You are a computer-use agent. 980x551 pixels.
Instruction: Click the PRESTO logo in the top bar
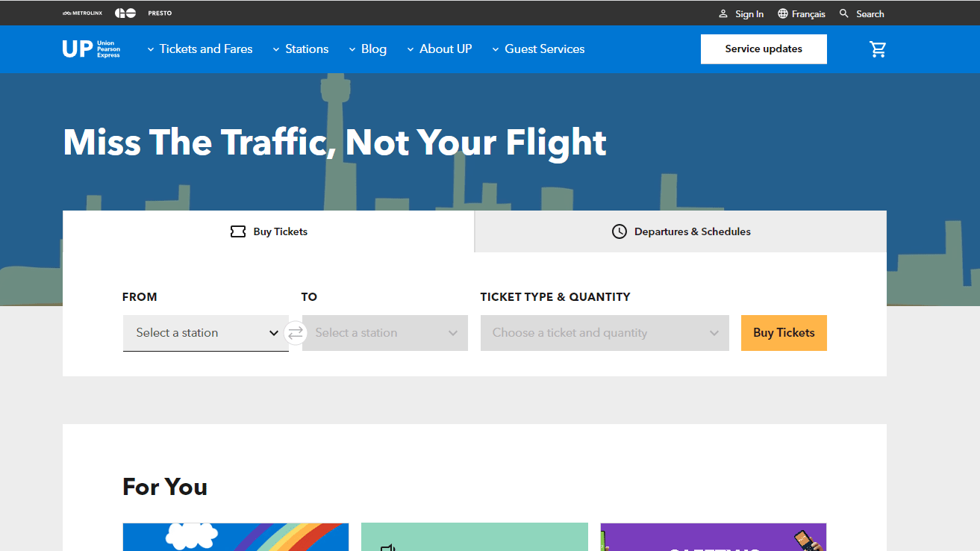click(160, 13)
